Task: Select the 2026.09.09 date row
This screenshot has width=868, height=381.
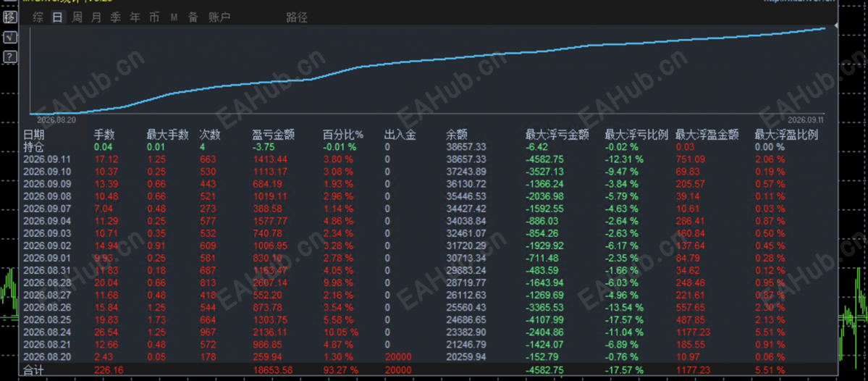Action: click(46, 184)
